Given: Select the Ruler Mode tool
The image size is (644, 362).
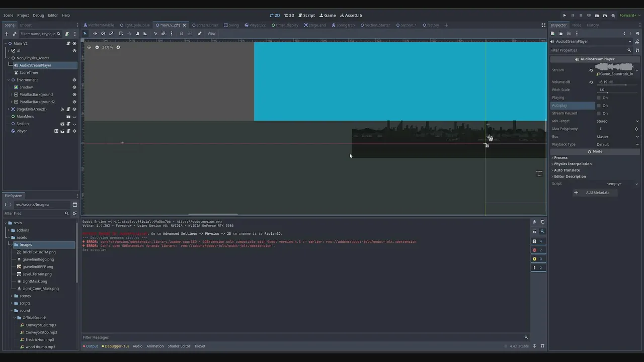Looking at the screenshot, I should (x=145, y=34).
